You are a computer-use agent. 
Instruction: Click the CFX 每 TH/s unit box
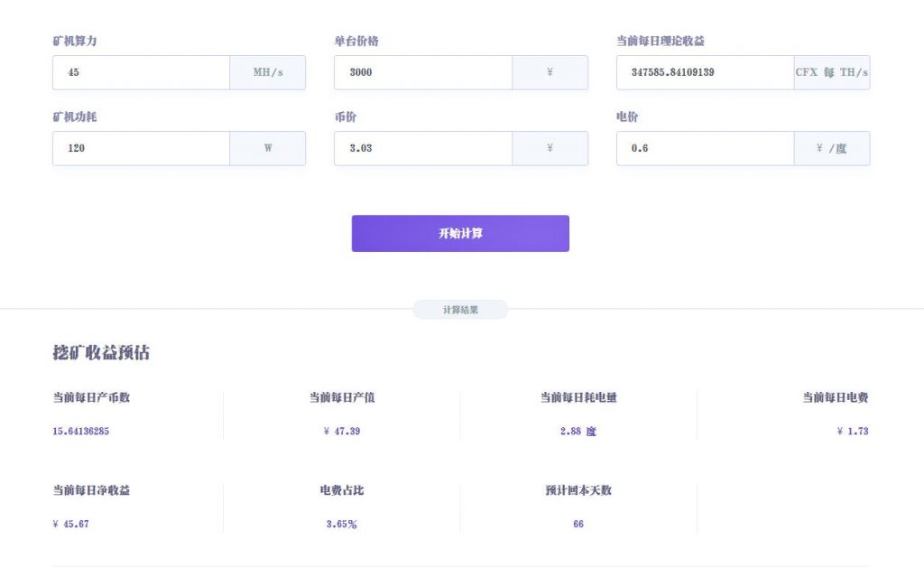coord(831,72)
